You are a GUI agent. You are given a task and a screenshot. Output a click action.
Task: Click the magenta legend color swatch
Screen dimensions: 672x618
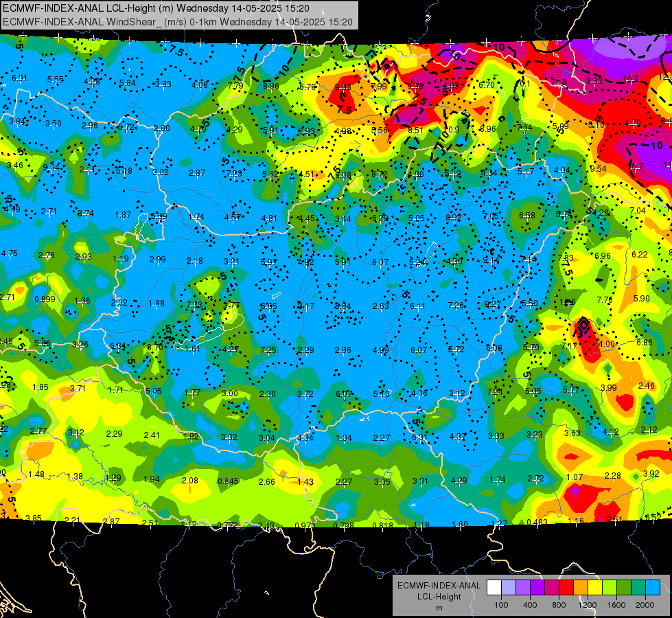click(x=552, y=588)
